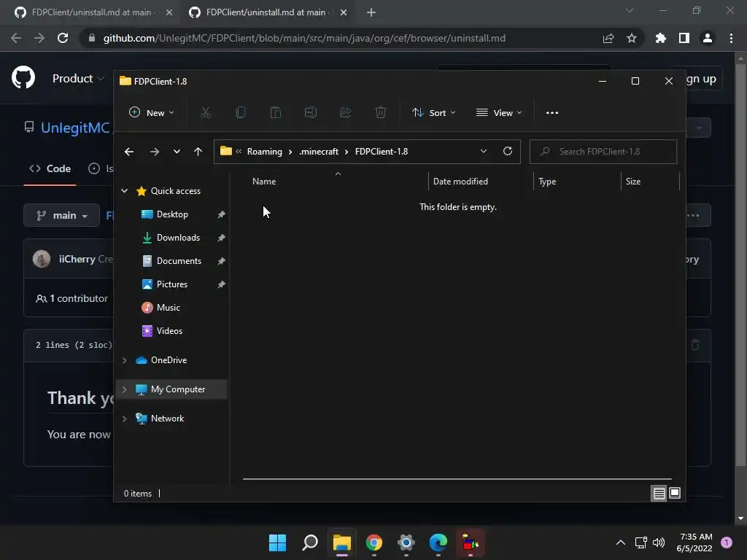Viewport: 747px width, 560px height.
Task: Bookmark this page with the star icon
Action: click(632, 38)
